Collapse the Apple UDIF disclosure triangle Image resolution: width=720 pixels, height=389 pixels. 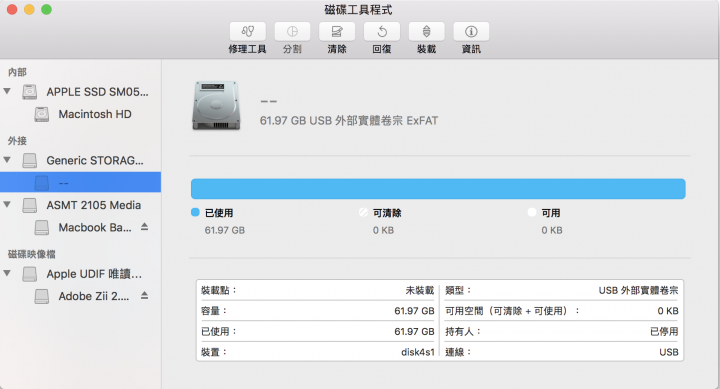click(7, 273)
